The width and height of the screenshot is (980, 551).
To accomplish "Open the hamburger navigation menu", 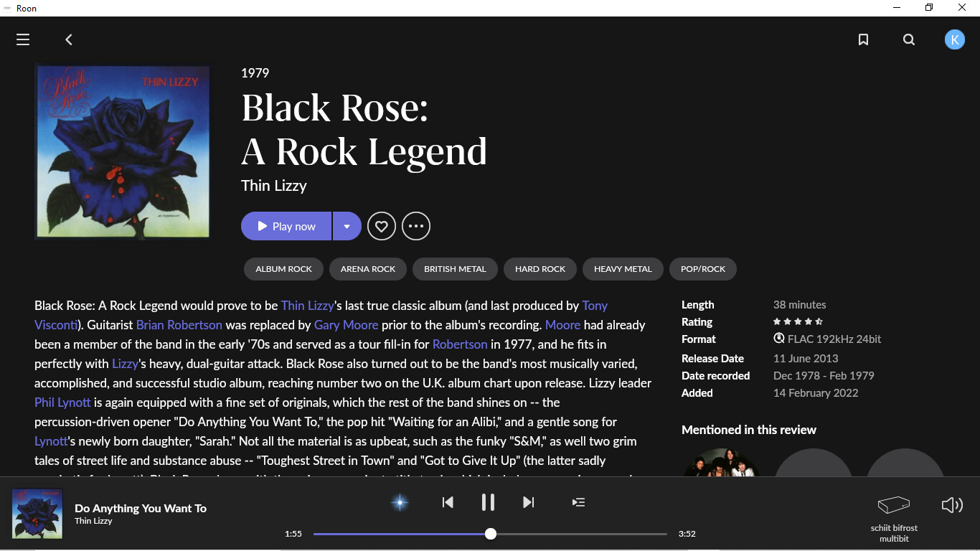I will (23, 39).
